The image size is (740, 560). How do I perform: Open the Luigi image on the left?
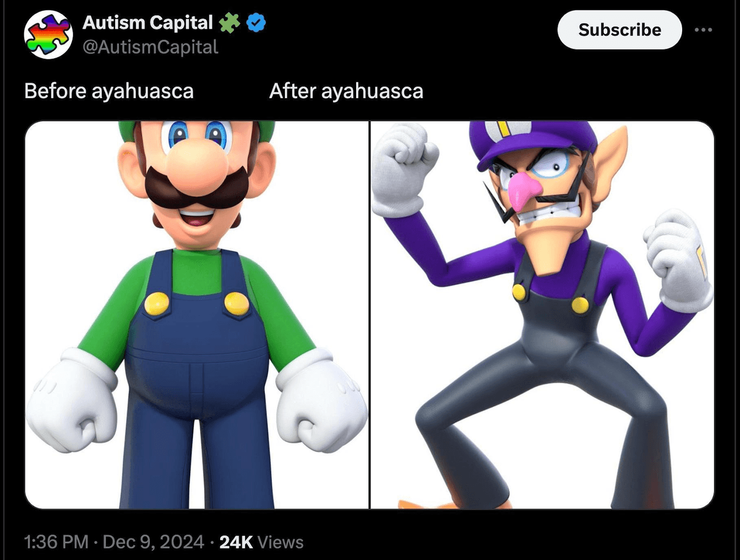pos(197,314)
